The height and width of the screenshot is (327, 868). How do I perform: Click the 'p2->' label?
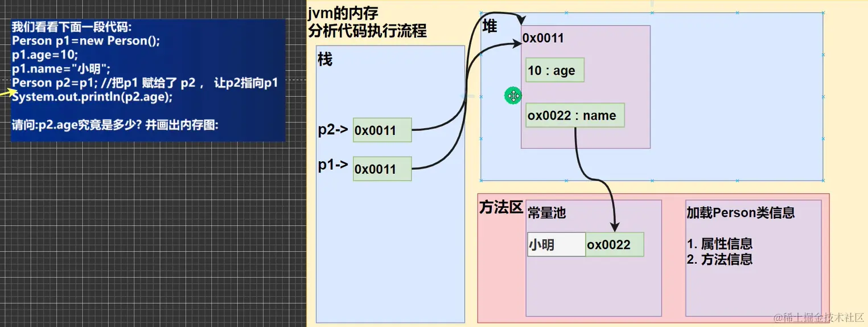(x=333, y=130)
